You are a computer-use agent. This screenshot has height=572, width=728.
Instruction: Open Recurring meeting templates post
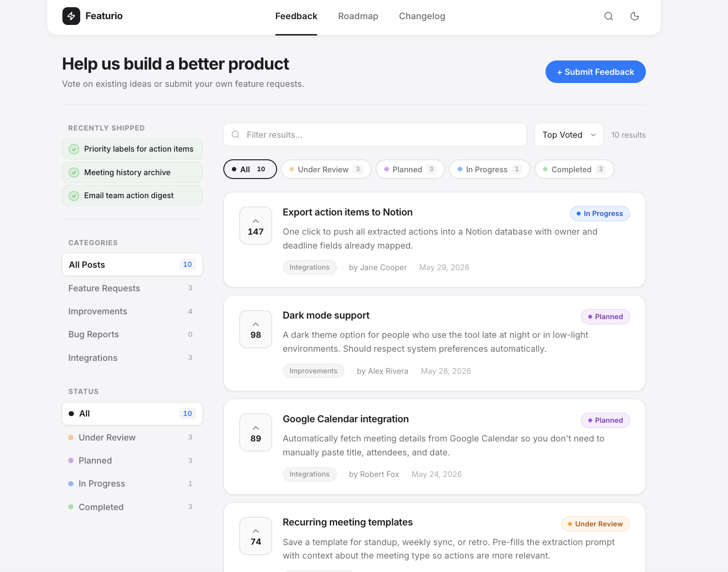click(x=348, y=522)
